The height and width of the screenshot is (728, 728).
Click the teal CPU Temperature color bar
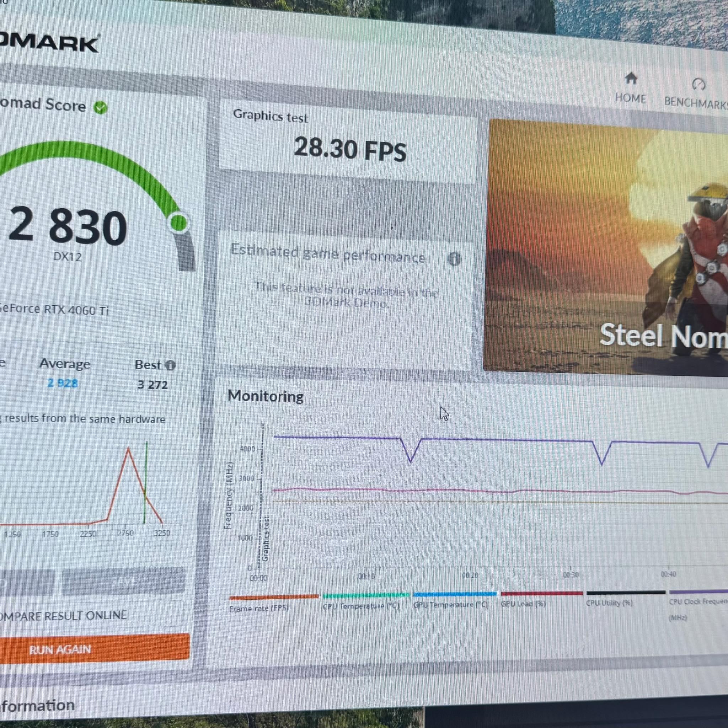365,595
